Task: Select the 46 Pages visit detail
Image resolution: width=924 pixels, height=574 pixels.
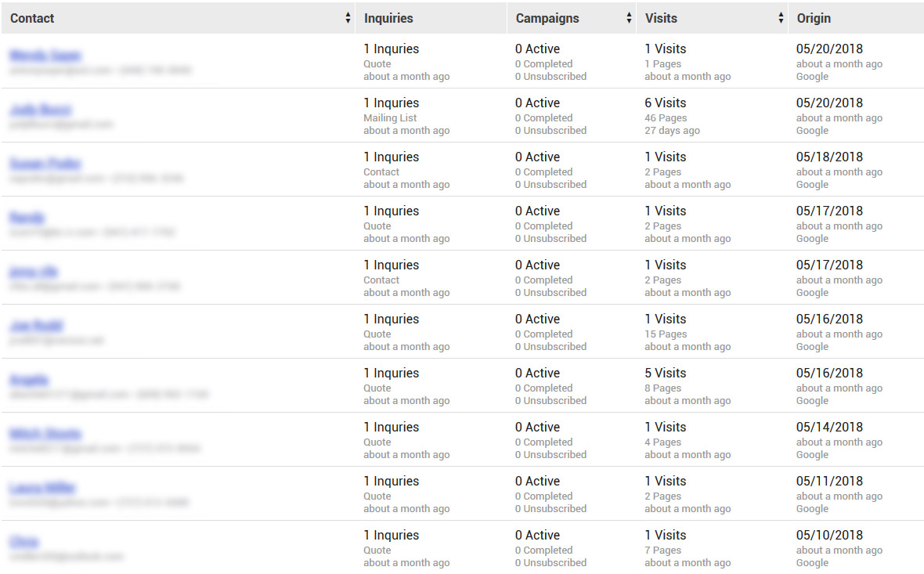Action: (x=666, y=118)
